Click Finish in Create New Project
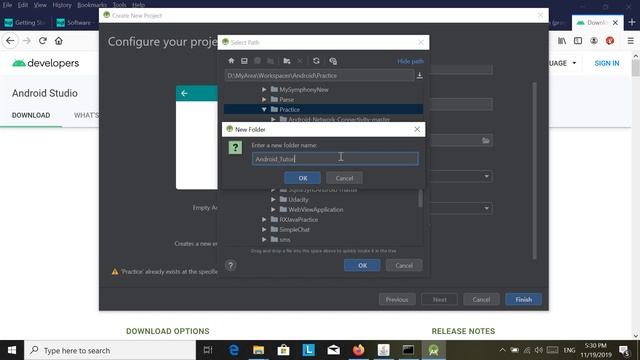Viewport: 640px width, 360px height. pos(523,299)
